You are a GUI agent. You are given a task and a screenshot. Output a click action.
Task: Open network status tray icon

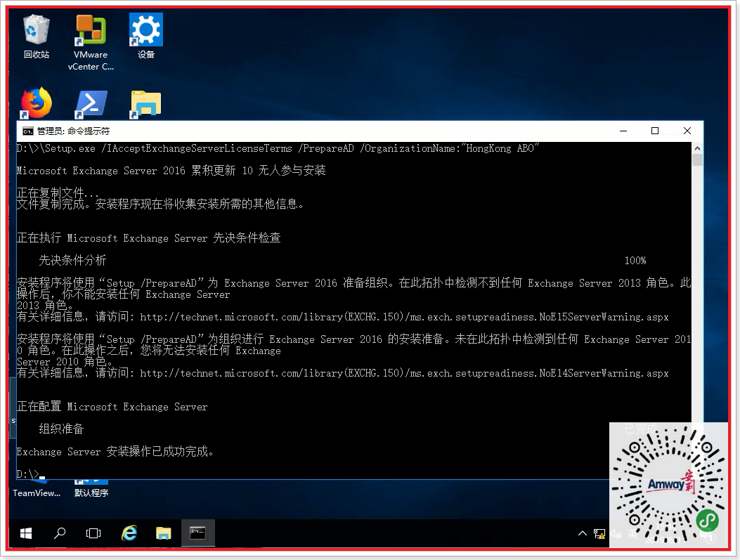click(599, 533)
